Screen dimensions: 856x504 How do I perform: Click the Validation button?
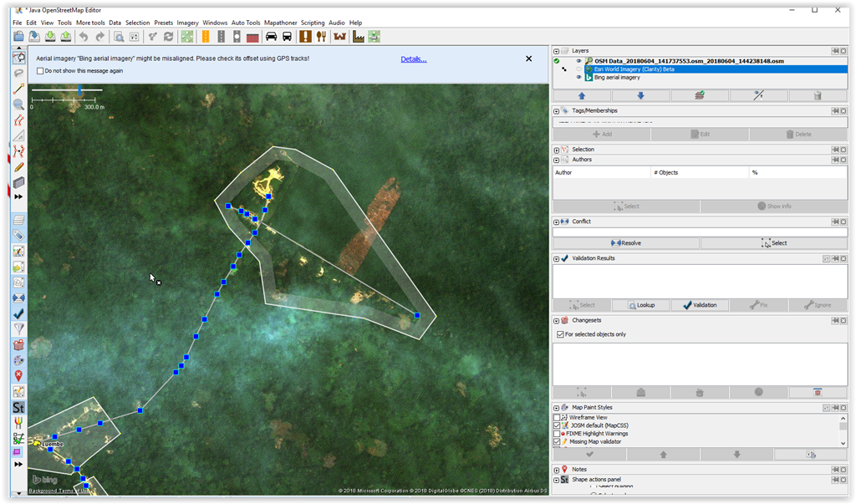tap(699, 305)
